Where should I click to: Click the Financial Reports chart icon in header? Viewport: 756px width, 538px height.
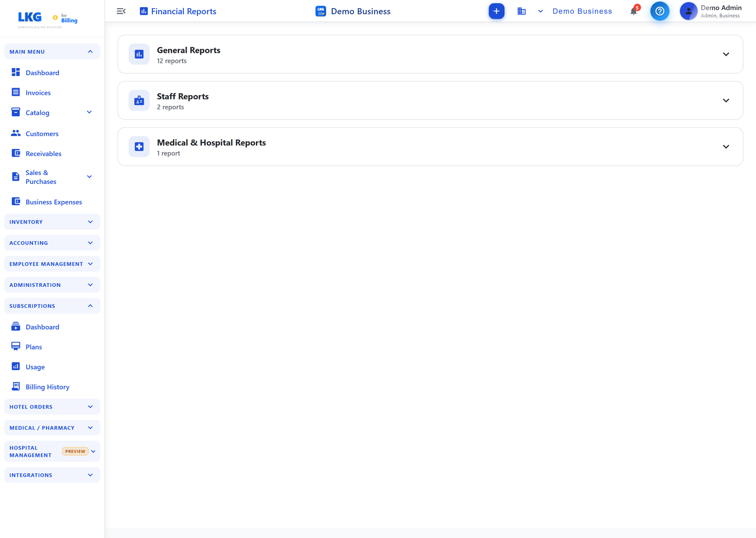point(144,11)
